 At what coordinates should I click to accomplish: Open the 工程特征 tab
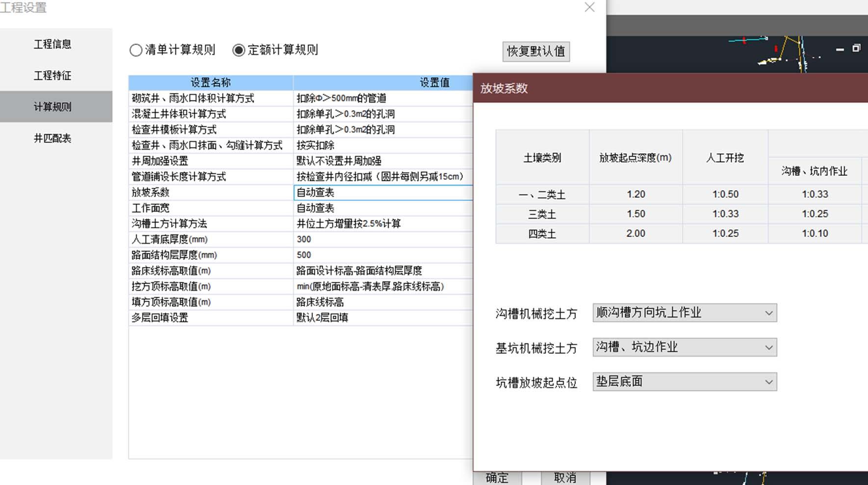click(52, 75)
